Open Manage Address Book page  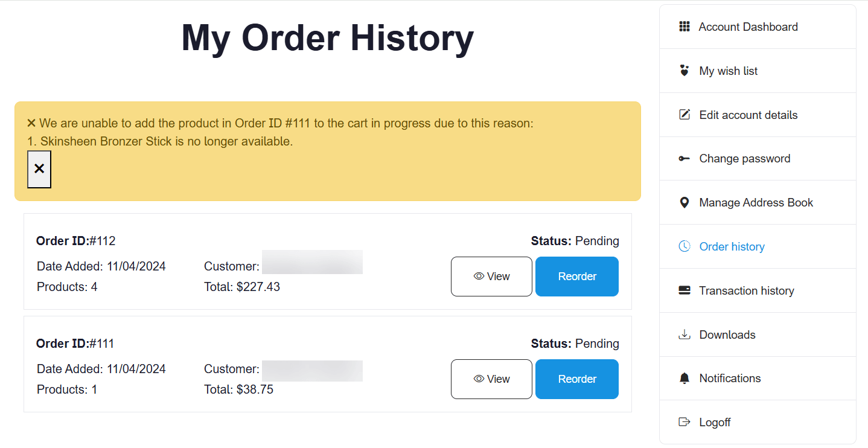coord(756,203)
